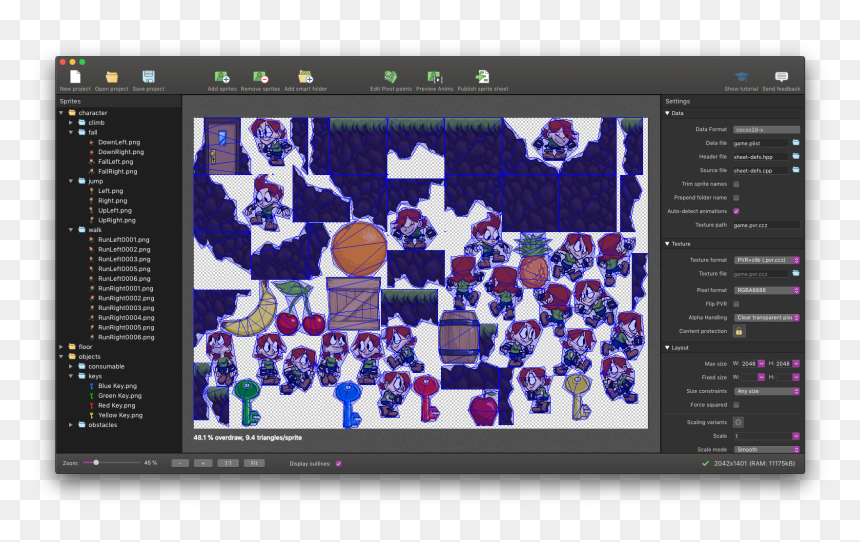Open the Max size width dropdown arrow

(x=761, y=364)
